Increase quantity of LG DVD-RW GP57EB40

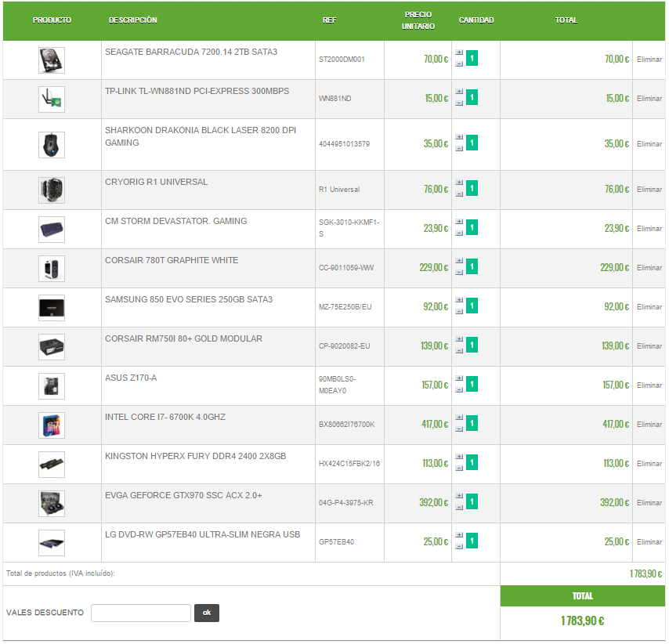coord(459,536)
